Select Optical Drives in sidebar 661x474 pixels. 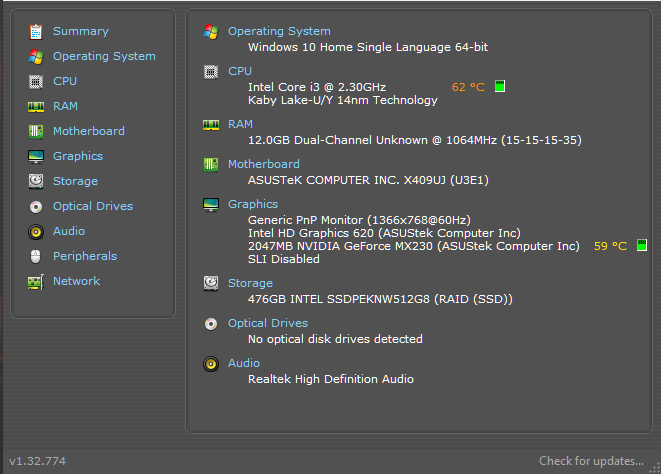93,206
